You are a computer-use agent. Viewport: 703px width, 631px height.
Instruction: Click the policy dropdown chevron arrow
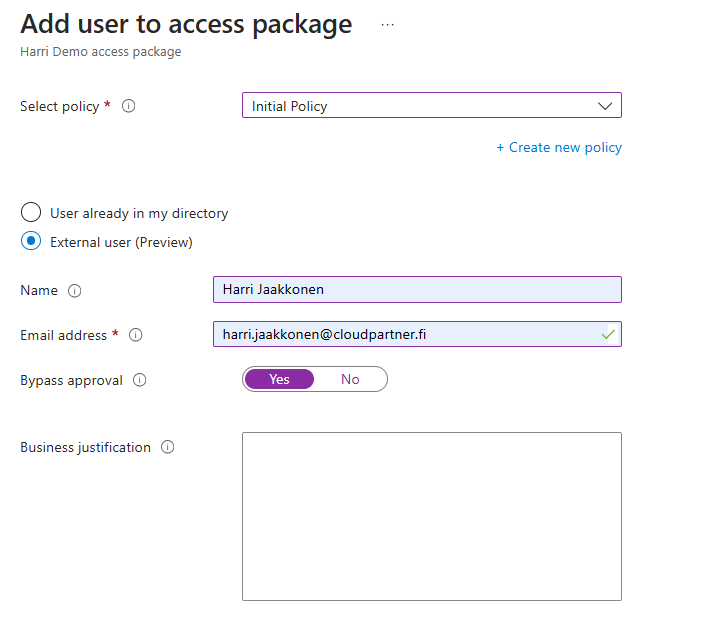(605, 106)
